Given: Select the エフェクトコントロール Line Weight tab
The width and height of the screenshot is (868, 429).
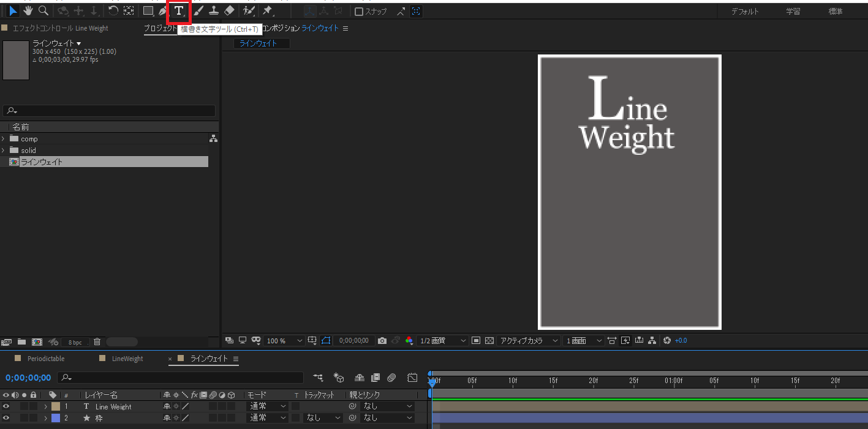Looking at the screenshot, I should click(60, 28).
